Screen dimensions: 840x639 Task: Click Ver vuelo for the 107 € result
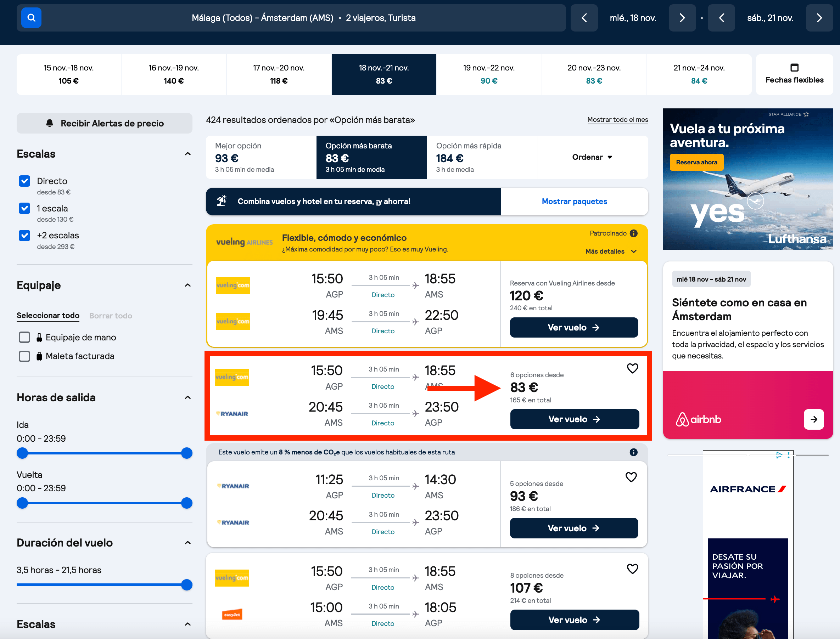tap(575, 620)
